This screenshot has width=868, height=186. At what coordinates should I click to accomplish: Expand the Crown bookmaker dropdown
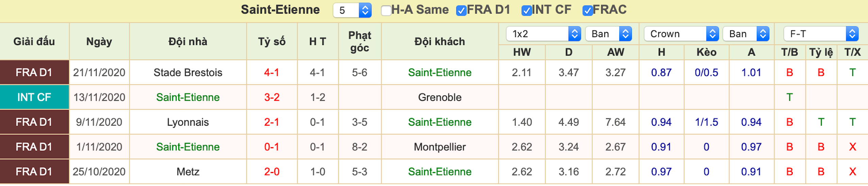point(681,34)
